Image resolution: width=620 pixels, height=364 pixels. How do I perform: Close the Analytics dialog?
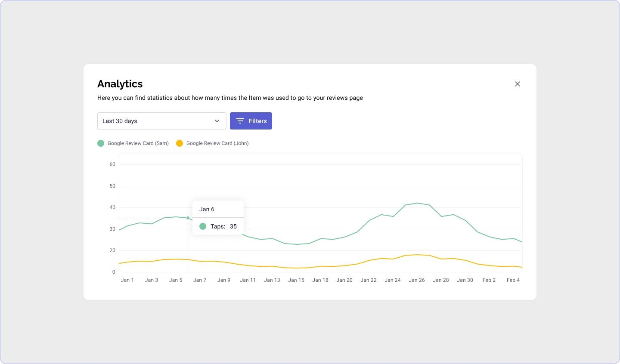tap(518, 84)
